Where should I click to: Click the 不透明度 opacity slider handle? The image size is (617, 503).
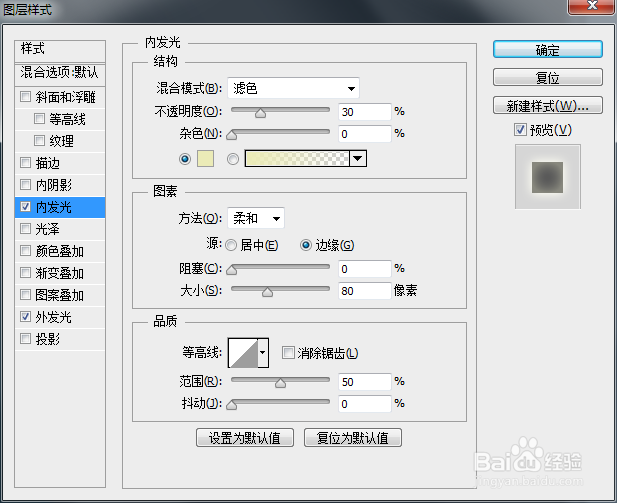(x=260, y=113)
